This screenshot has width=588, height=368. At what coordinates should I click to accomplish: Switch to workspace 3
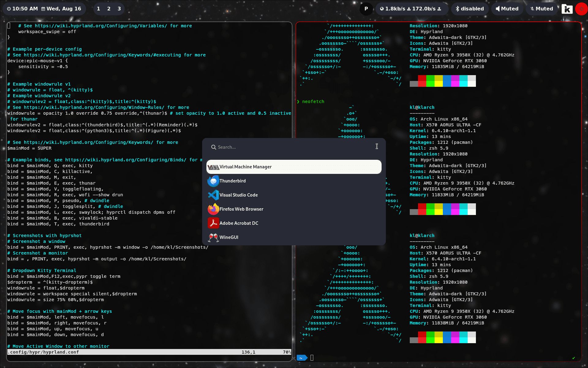click(119, 9)
